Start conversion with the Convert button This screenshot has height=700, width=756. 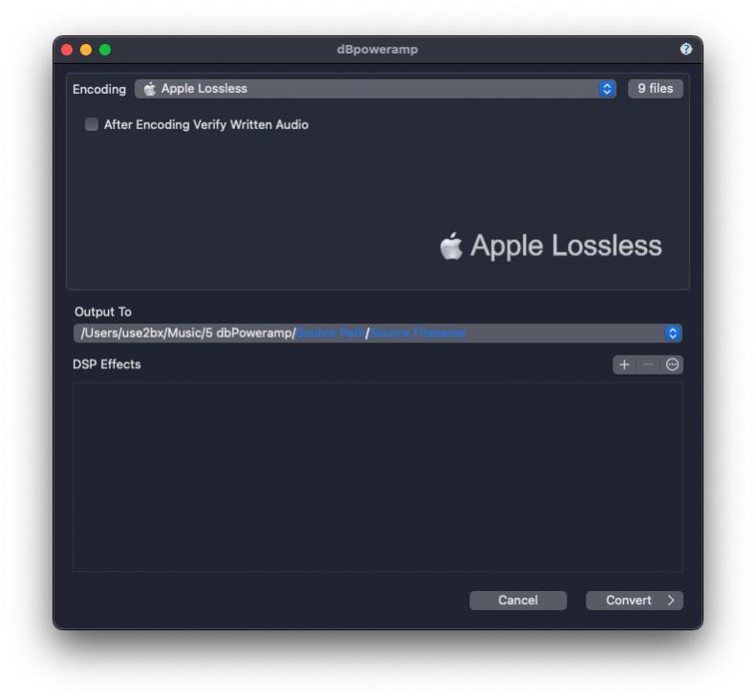click(634, 601)
